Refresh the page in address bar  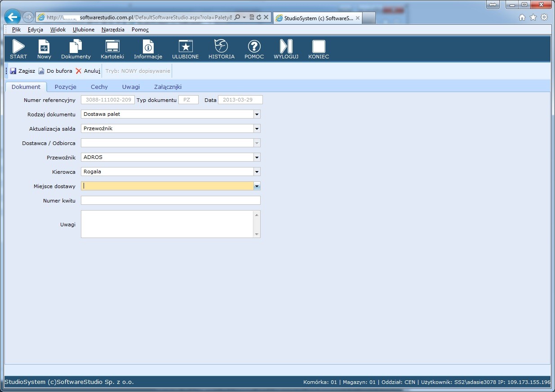pyautogui.click(x=259, y=18)
